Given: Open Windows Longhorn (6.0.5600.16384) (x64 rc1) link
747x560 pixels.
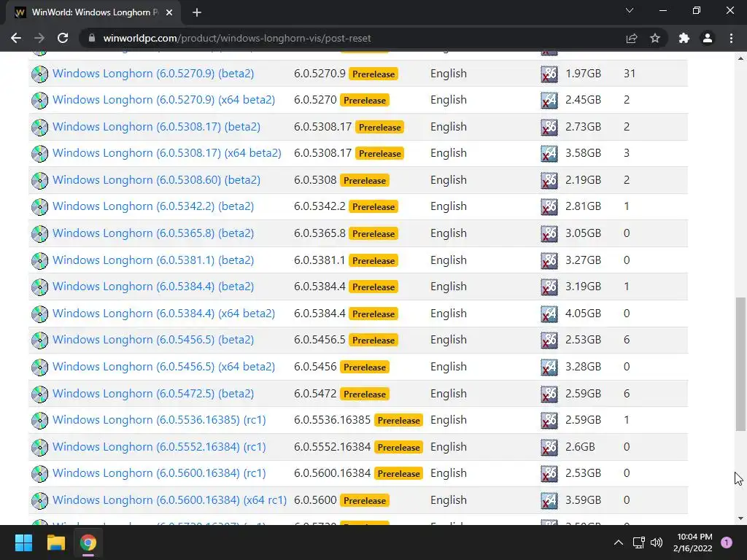Looking at the screenshot, I should (169, 500).
